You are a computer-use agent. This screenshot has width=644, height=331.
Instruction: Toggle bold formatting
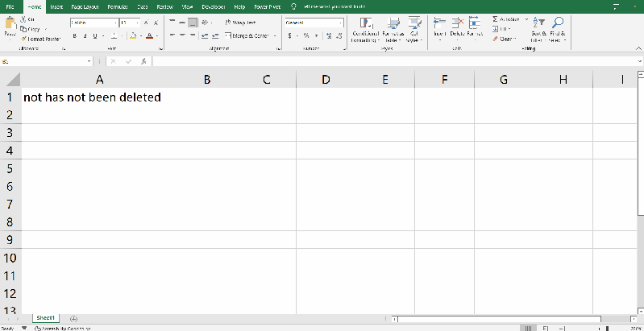[75, 36]
